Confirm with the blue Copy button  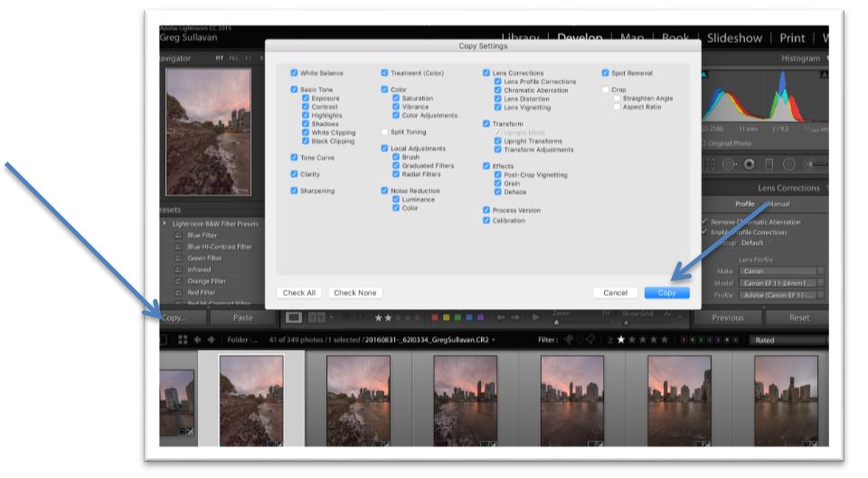coord(666,293)
